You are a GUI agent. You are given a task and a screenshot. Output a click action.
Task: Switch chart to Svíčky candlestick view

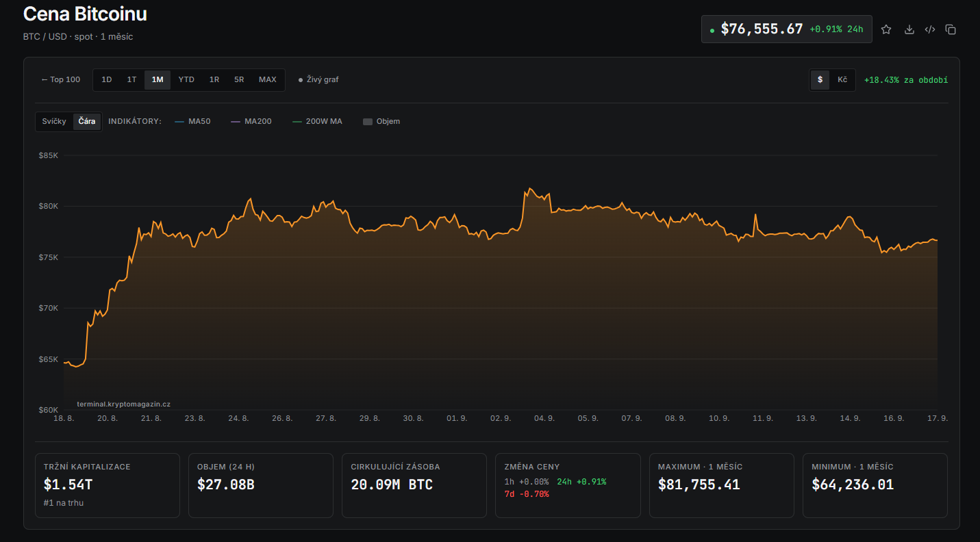click(54, 121)
